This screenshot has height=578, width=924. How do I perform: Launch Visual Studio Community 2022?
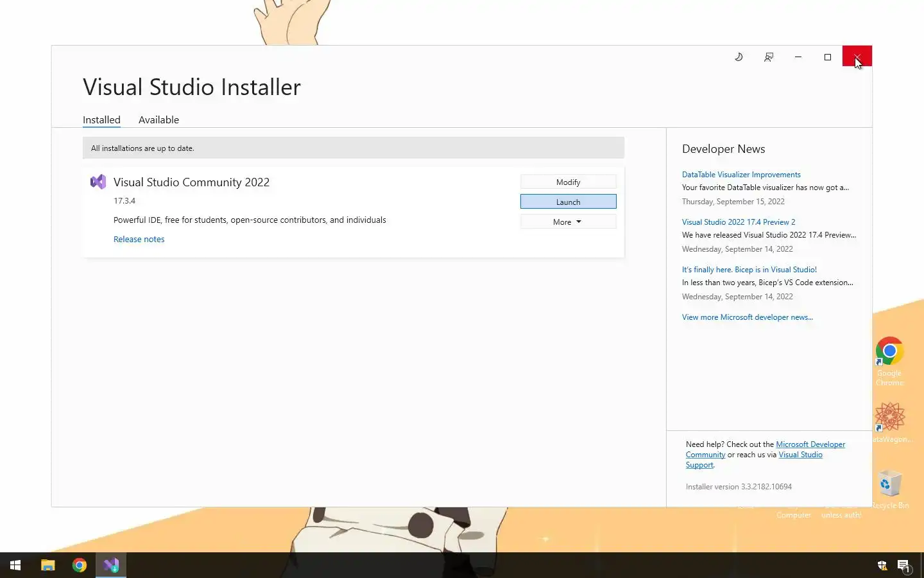click(x=568, y=202)
